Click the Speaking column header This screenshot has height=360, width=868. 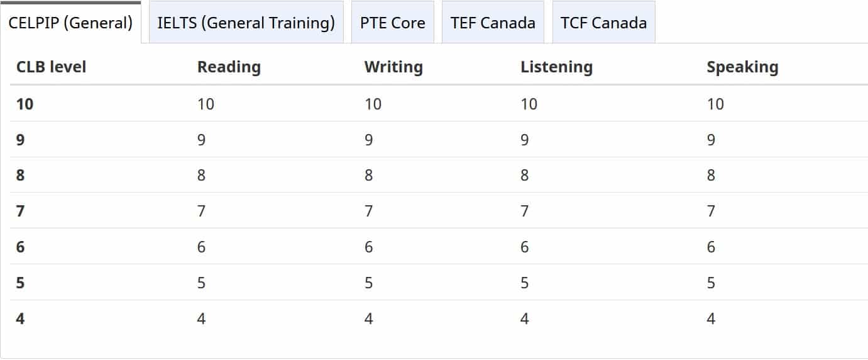pyautogui.click(x=742, y=67)
